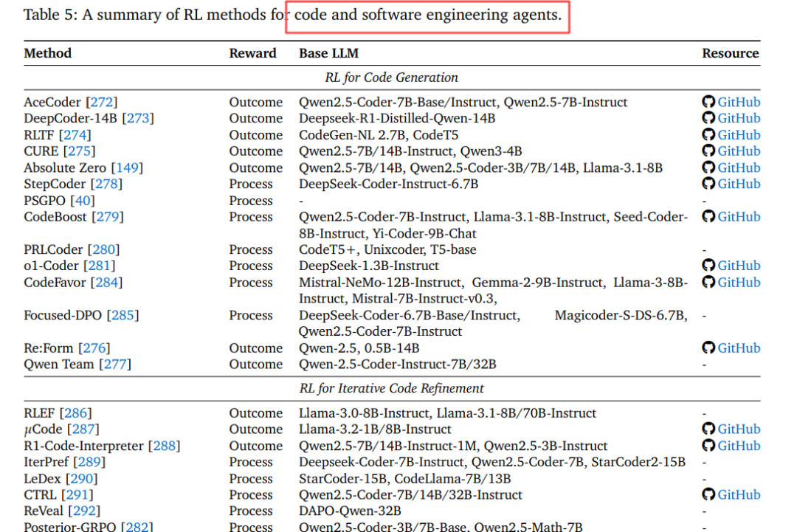Image resolution: width=797 pixels, height=532 pixels.
Task: Open GitHub icon in R1-Code-Interpreter row
Action: point(708,446)
